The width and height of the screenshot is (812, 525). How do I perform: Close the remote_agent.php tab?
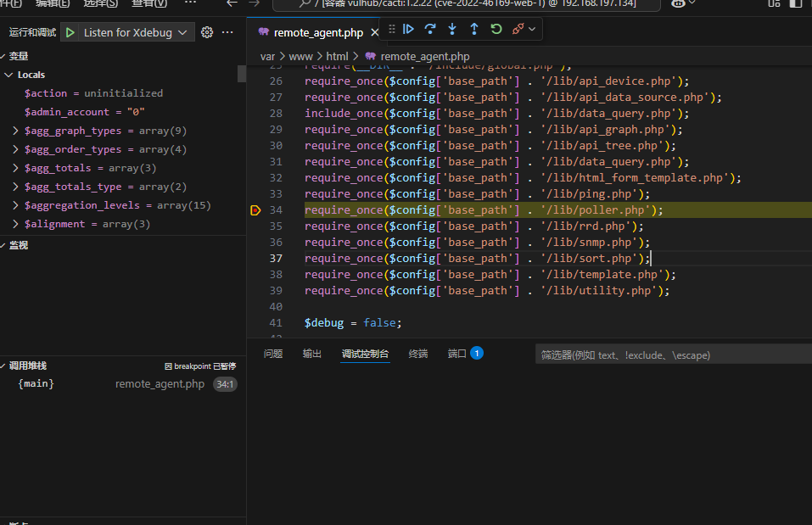(374, 32)
